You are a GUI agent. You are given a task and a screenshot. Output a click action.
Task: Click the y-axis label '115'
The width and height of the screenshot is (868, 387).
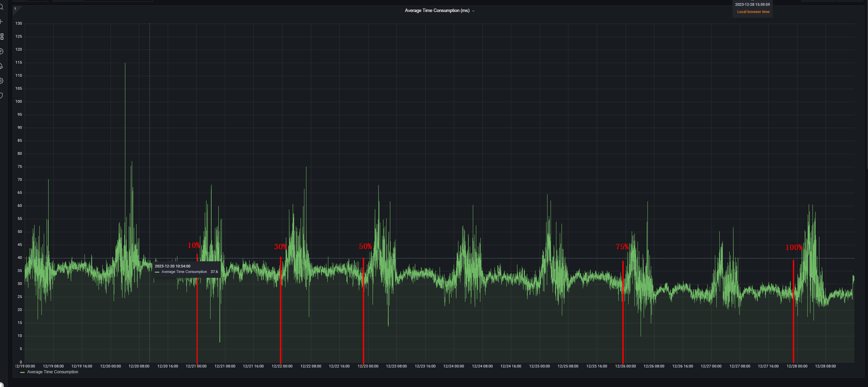18,63
